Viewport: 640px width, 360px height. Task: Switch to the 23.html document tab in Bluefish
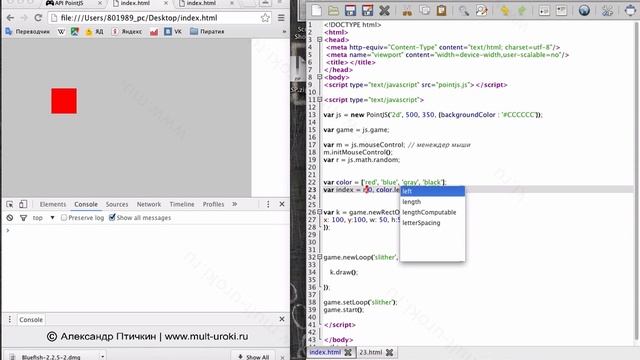pyautogui.click(x=371, y=352)
